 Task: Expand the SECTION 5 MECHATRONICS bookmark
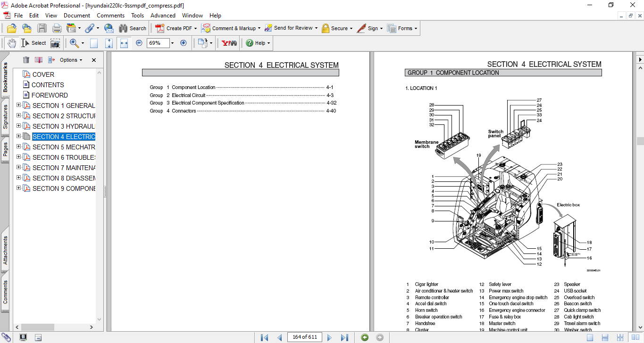[19, 147]
